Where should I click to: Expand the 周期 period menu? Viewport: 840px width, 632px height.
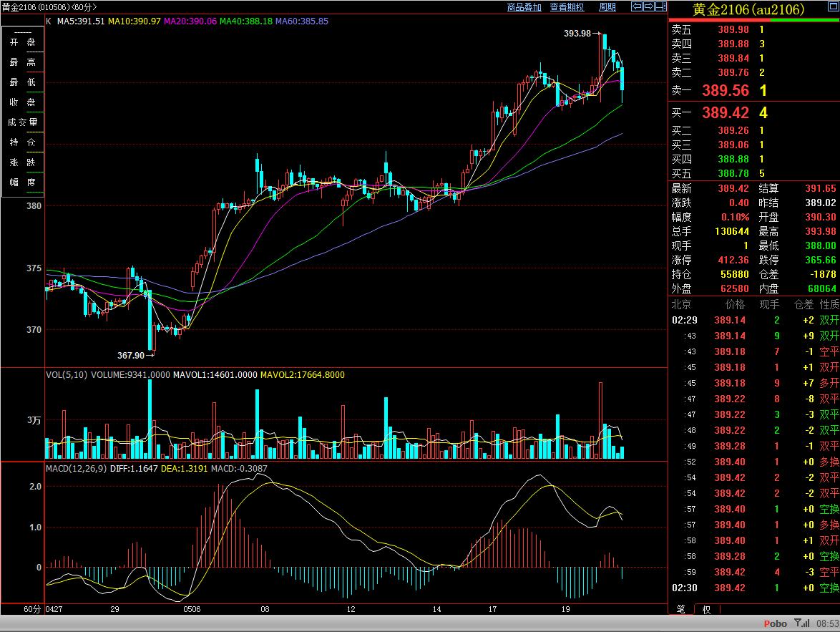coord(607,7)
